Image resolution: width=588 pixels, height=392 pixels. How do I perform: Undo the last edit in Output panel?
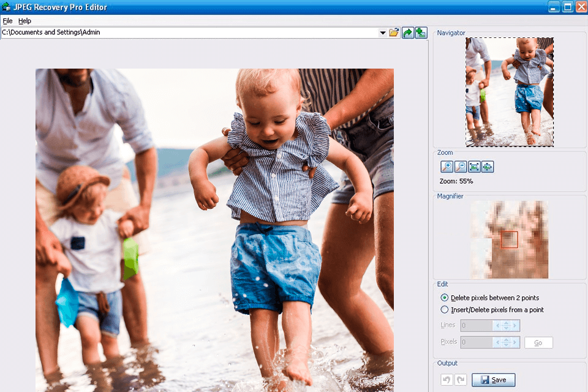pos(447,379)
